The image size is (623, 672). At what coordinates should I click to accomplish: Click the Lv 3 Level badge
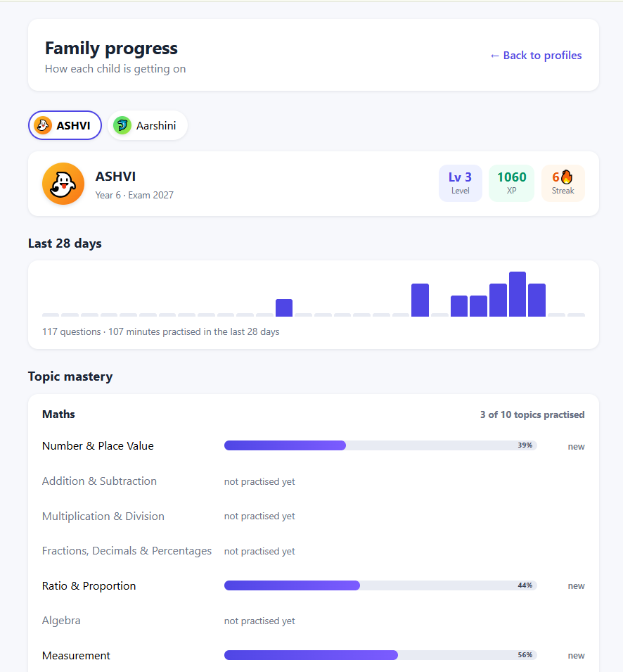pyautogui.click(x=461, y=184)
